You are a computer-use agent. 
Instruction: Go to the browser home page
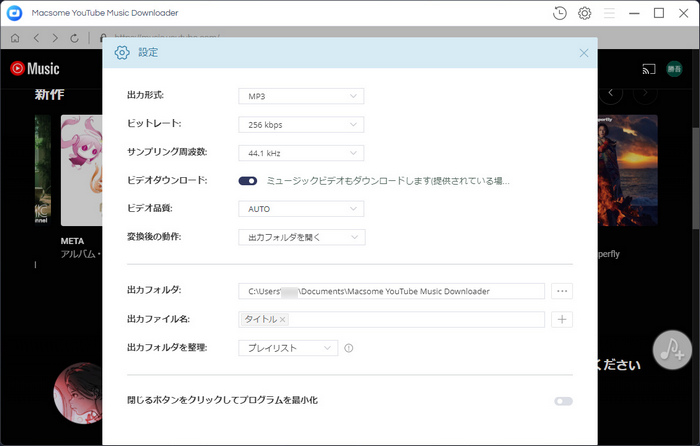pos(15,38)
